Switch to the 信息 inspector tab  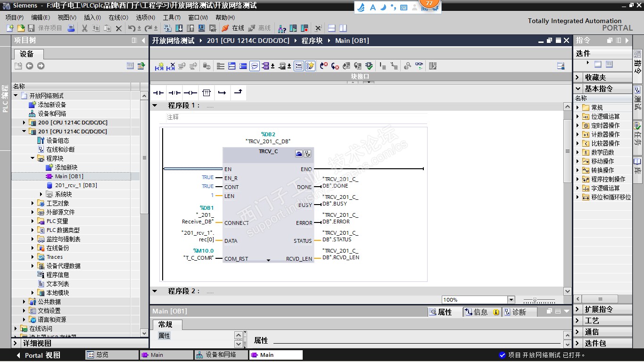point(481,312)
